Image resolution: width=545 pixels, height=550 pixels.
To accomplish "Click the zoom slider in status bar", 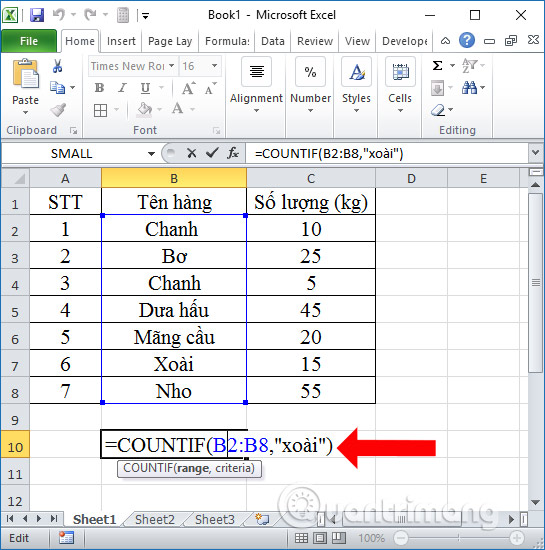I will [459, 538].
